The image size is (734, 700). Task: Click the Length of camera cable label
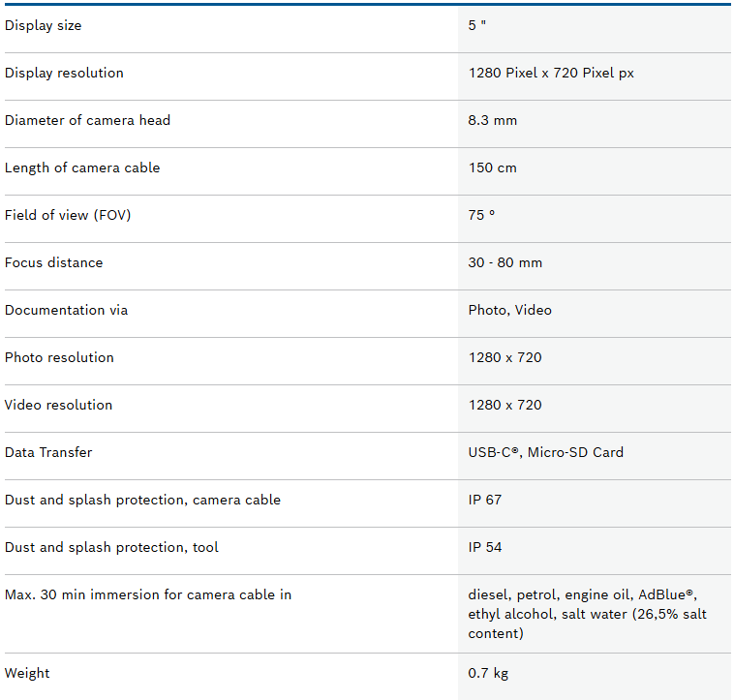(x=82, y=168)
